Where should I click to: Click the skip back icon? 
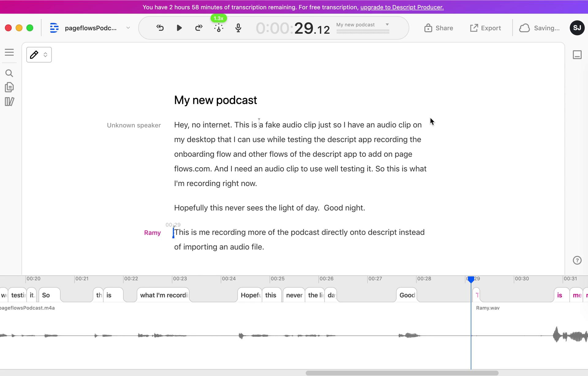tap(160, 28)
